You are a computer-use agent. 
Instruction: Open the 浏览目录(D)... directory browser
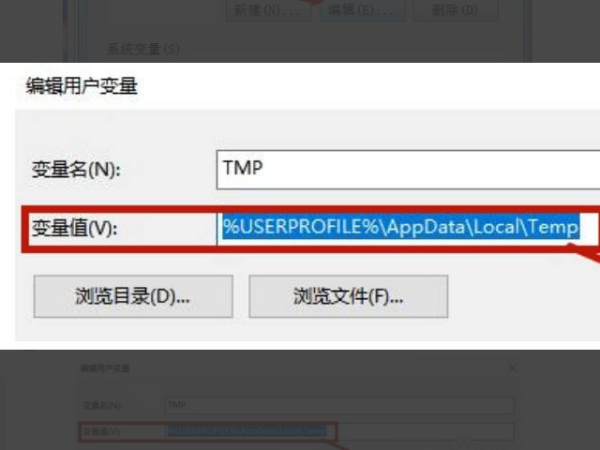coord(133,296)
